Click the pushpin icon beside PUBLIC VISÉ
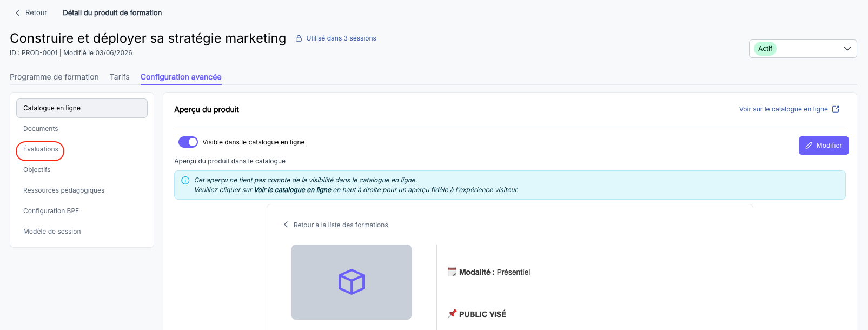This screenshot has width=868, height=330. [452, 314]
